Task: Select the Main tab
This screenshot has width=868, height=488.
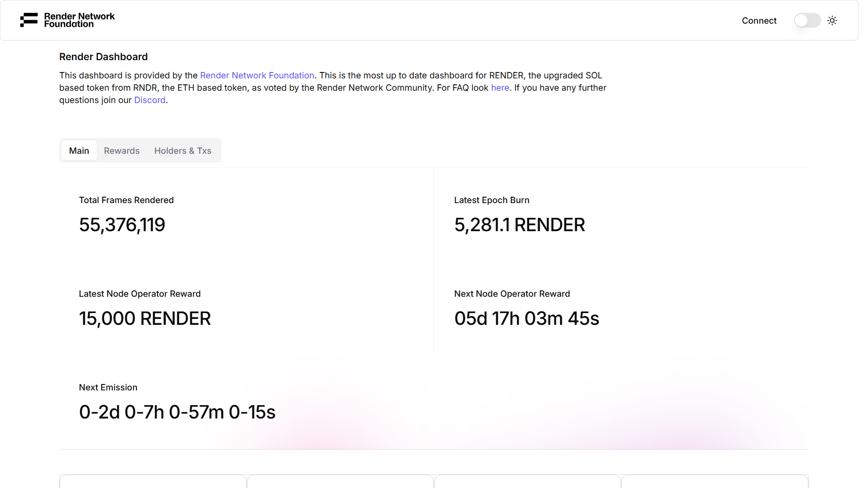Action: (79, 150)
